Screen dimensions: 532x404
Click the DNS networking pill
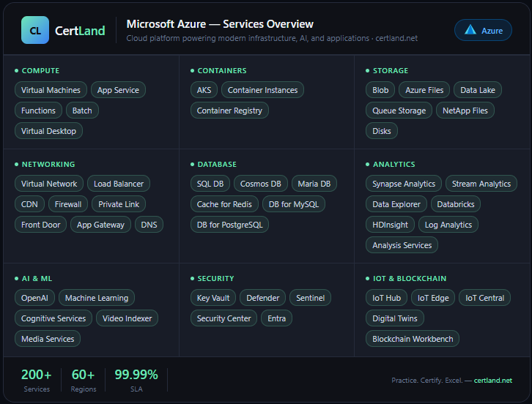click(x=149, y=225)
